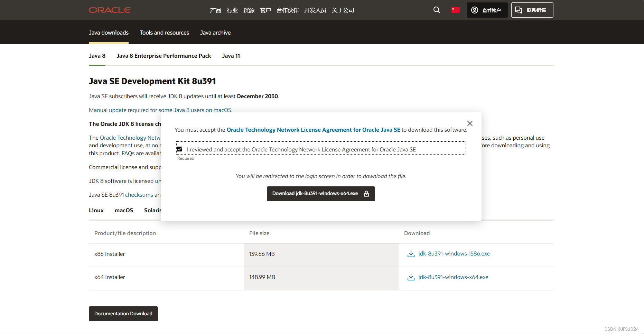Click the Product/file description column header

point(125,233)
